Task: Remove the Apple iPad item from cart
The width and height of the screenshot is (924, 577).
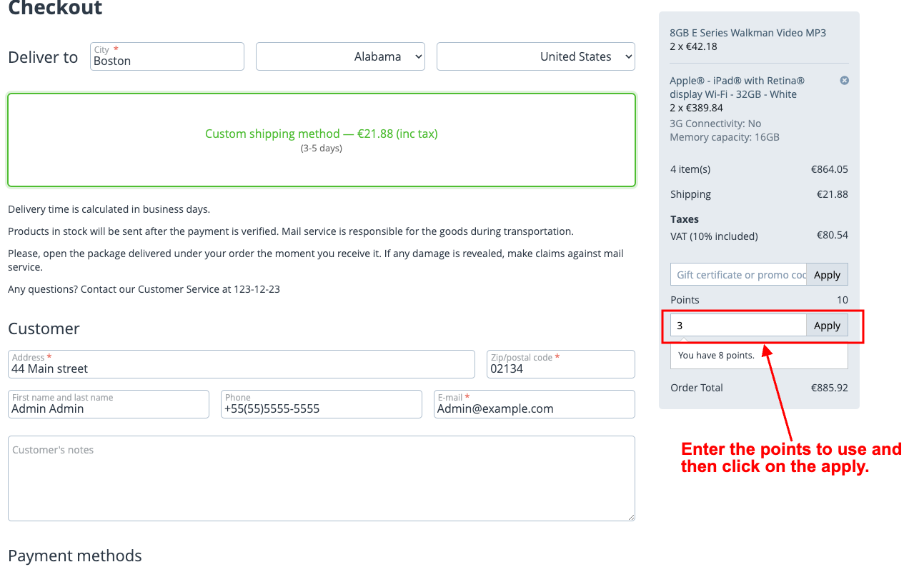Action: pyautogui.click(x=844, y=81)
